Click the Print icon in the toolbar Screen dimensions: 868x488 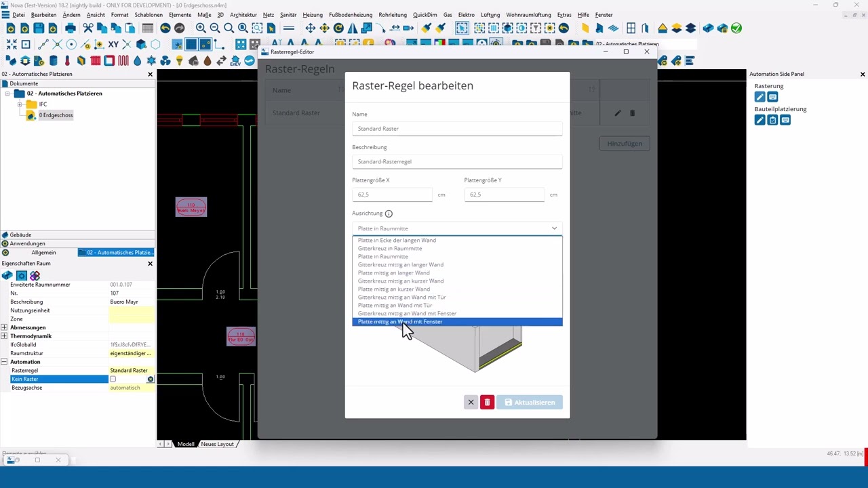(71, 28)
